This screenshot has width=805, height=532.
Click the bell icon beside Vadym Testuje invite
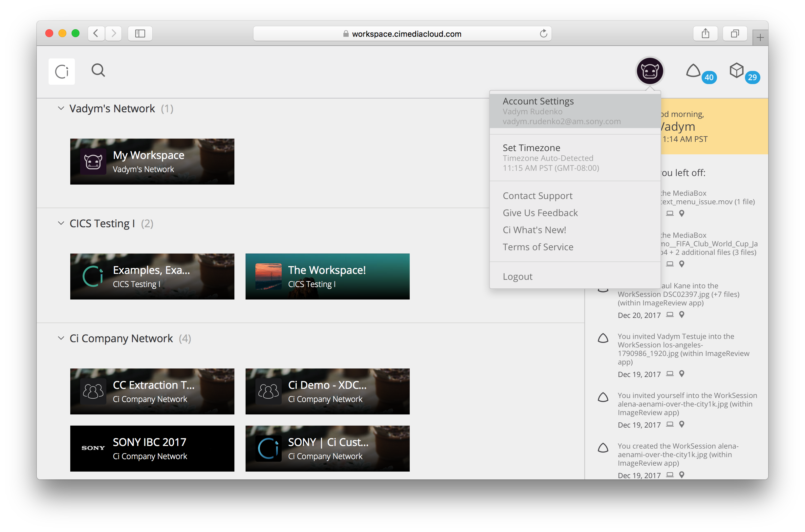pyautogui.click(x=602, y=338)
